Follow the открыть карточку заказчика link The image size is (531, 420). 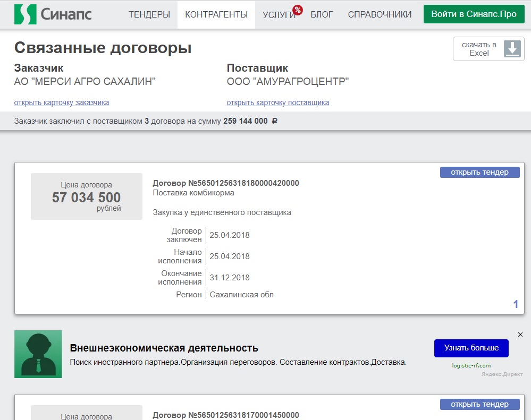point(62,102)
